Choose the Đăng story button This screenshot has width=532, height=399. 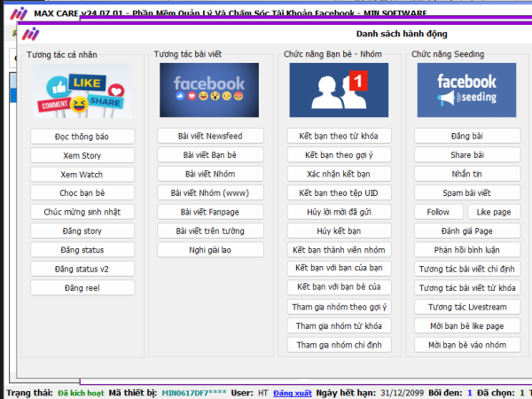point(82,231)
